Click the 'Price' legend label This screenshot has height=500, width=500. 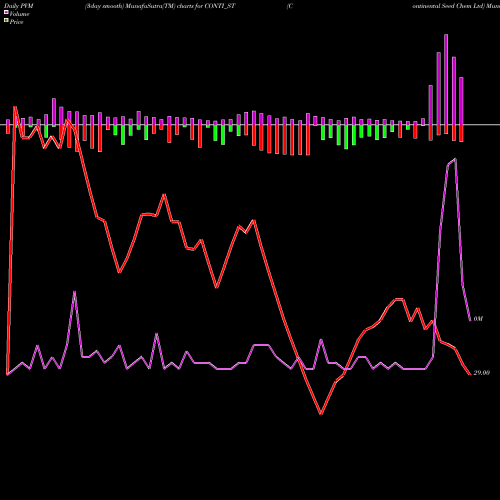coord(16,22)
